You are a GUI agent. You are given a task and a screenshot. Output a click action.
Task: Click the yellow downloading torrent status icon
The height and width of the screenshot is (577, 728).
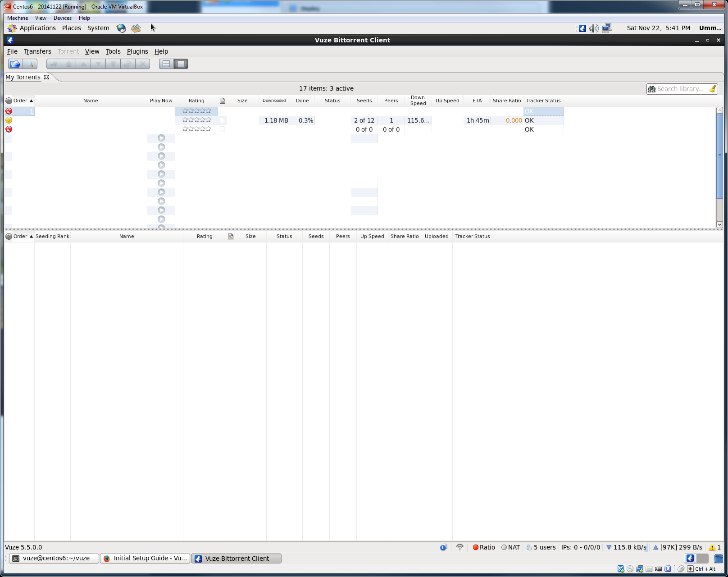tap(9, 120)
